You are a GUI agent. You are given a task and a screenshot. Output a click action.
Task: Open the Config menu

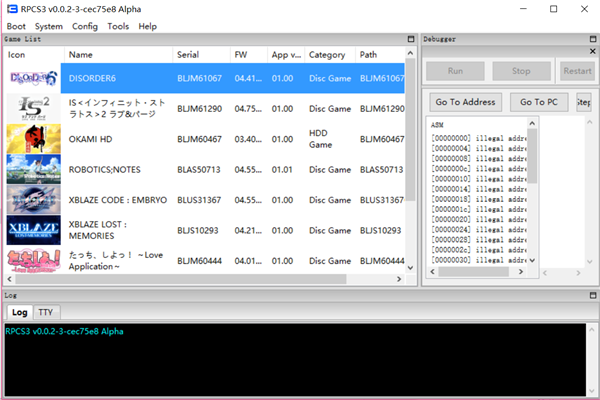pyautogui.click(x=85, y=26)
